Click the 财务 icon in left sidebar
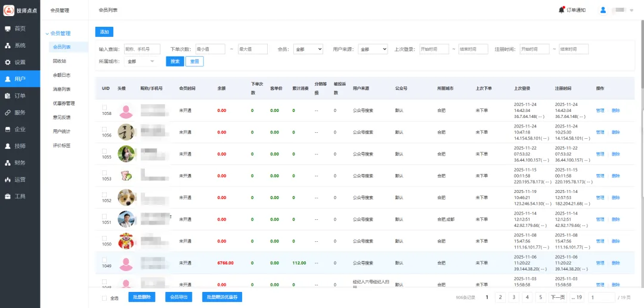644x308 pixels. point(8,163)
